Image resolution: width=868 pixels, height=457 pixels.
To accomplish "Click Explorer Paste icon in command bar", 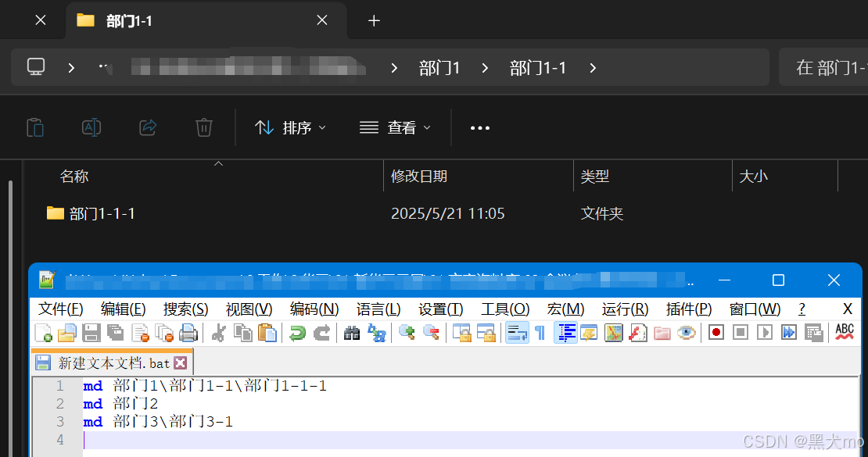I will [35, 128].
